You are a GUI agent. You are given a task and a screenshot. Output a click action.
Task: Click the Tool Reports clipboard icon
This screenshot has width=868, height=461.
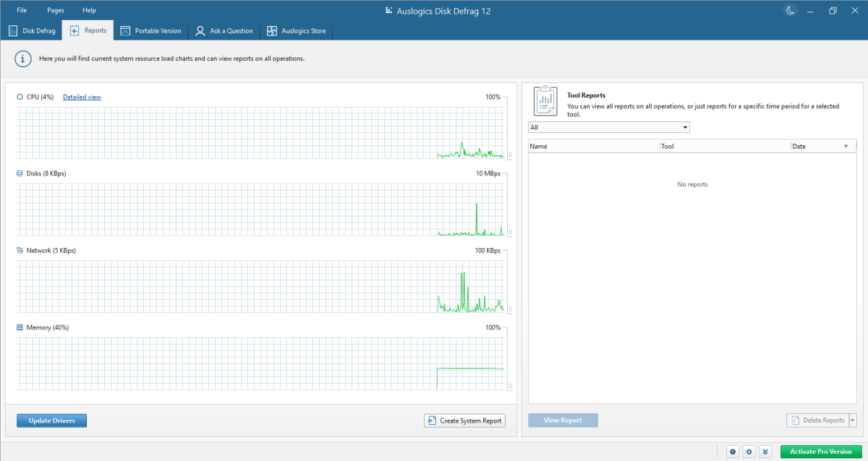point(545,100)
